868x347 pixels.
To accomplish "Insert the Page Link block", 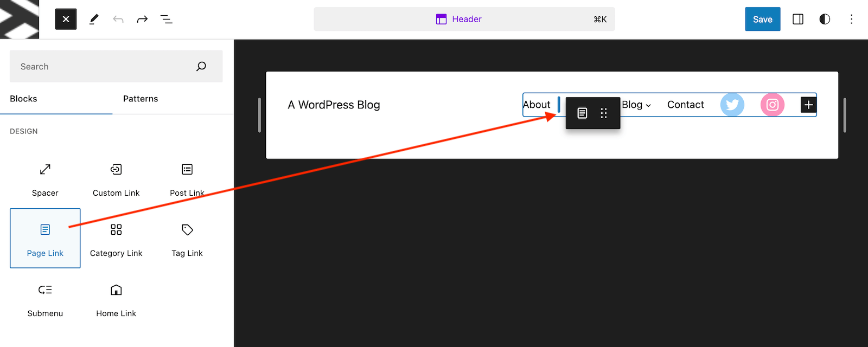I will pos(45,238).
